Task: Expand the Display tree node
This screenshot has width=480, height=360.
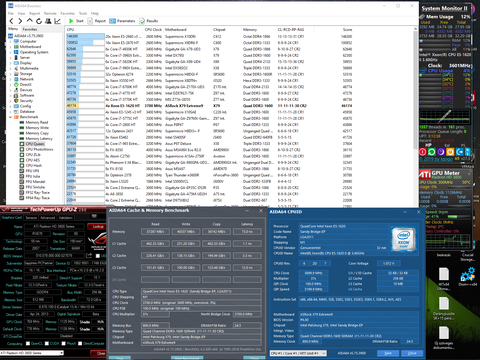Action: click(x=10, y=63)
